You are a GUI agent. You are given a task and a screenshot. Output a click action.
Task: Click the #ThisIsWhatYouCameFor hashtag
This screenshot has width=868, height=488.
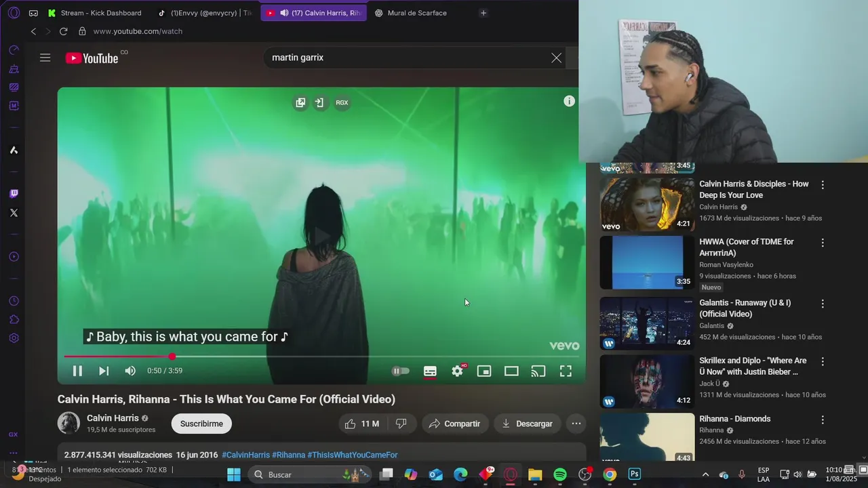coord(353,455)
